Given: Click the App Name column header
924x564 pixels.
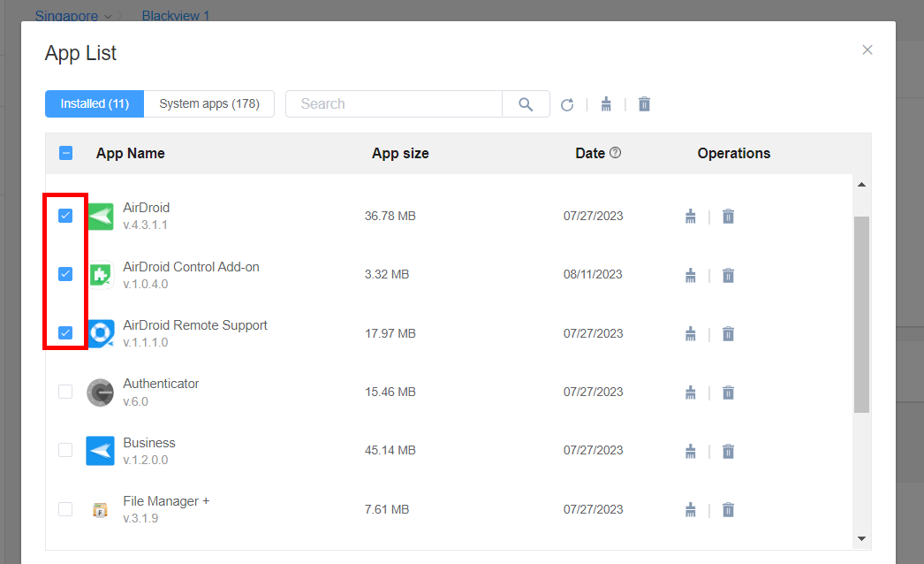Looking at the screenshot, I should pos(130,154).
